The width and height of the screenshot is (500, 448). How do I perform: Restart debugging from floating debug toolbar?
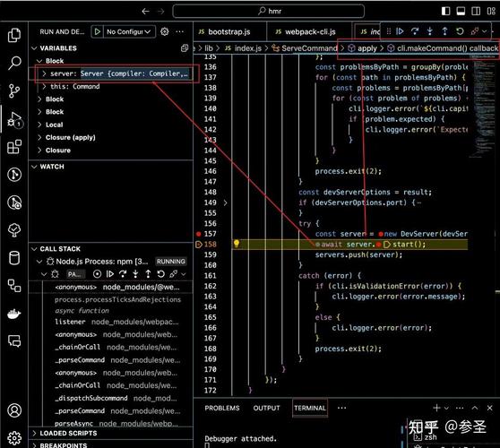(x=460, y=31)
